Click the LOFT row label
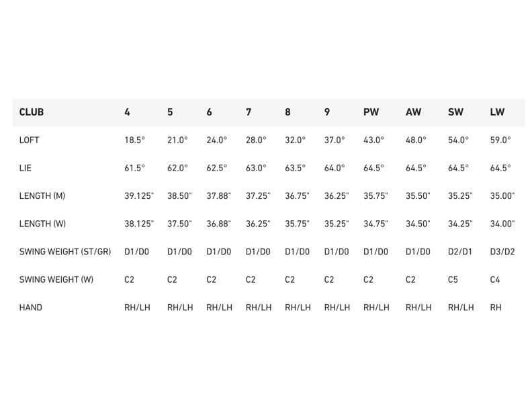This screenshot has width=532, height=411. 30,140
